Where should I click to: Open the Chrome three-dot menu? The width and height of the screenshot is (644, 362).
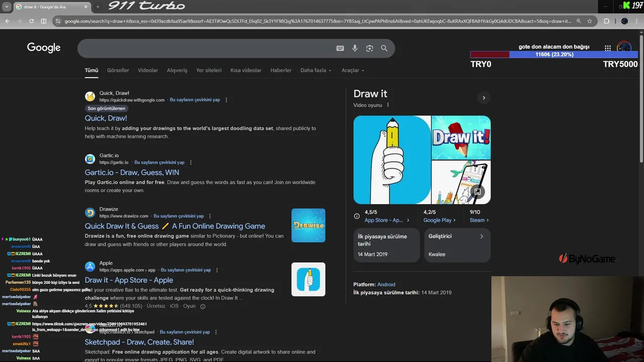637,21
